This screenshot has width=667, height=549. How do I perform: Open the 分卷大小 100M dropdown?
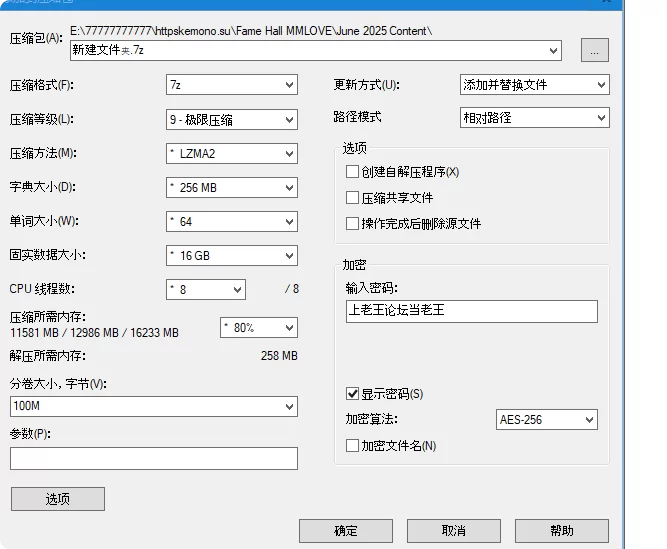click(154, 406)
